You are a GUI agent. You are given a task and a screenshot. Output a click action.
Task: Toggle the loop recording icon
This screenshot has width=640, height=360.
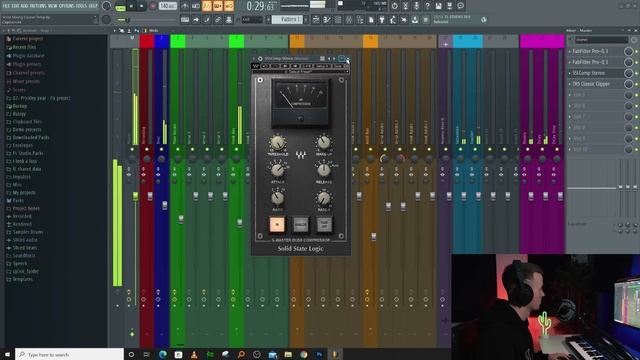pos(229,6)
